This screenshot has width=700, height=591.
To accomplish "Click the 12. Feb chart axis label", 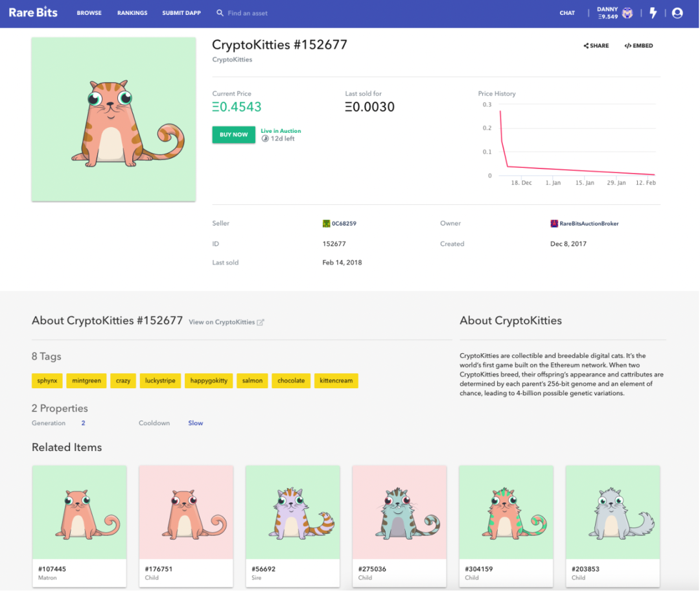I will 646,183.
